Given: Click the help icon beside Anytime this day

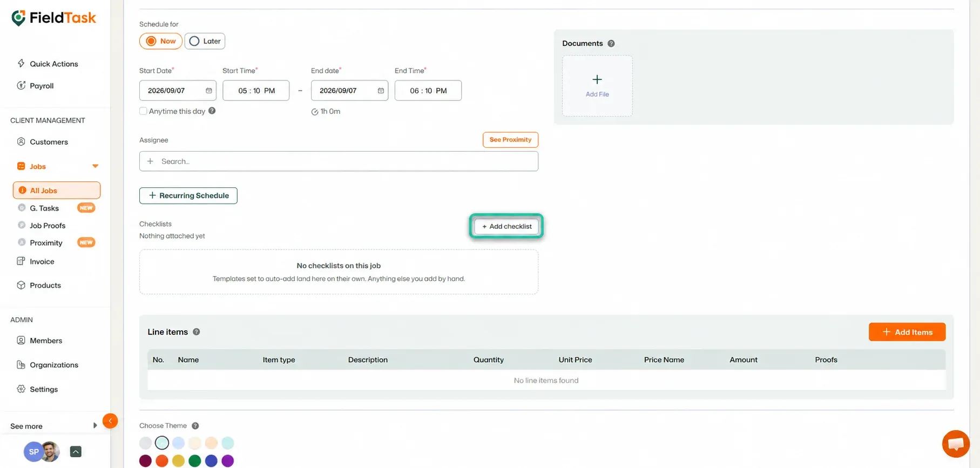Looking at the screenshot, I should coord(212,111).
